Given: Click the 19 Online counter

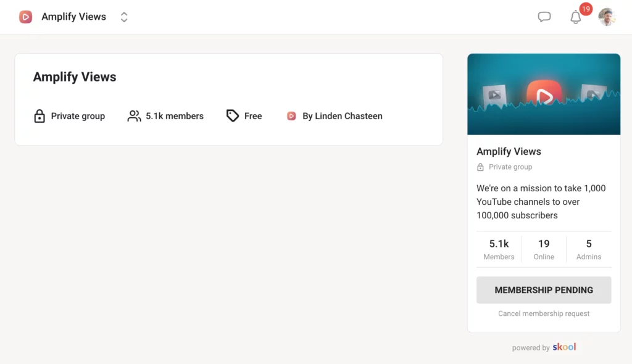Looking at the screenshot, I should [544, 249].
